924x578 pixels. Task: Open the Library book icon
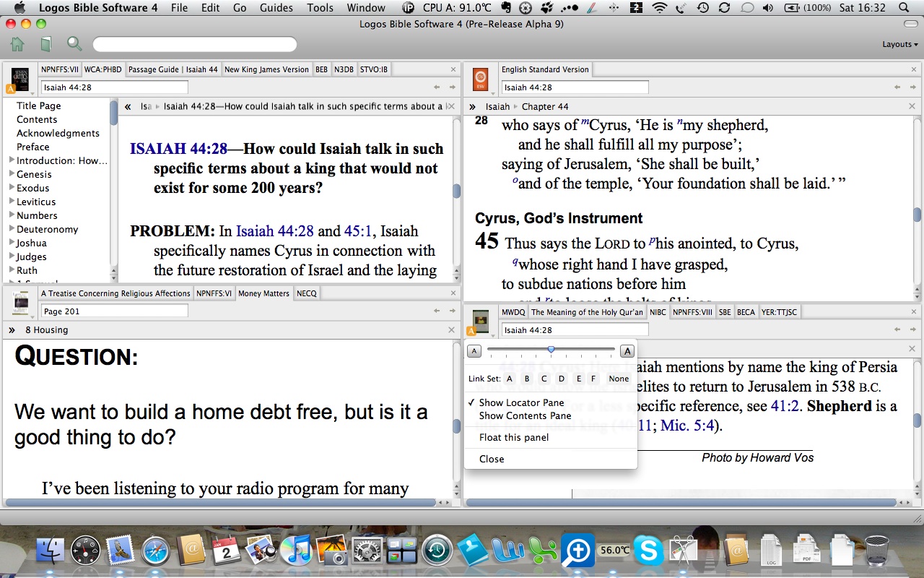45,45
